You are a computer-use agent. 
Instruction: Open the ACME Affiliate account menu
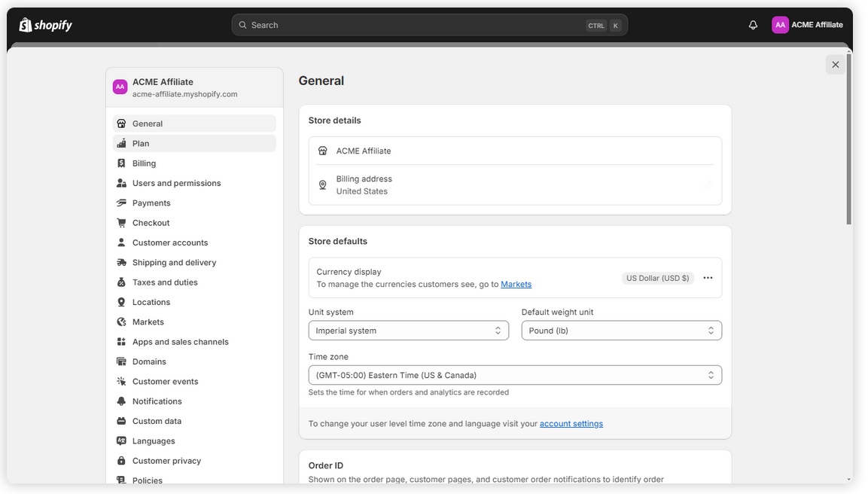click(x=807, y=25)
